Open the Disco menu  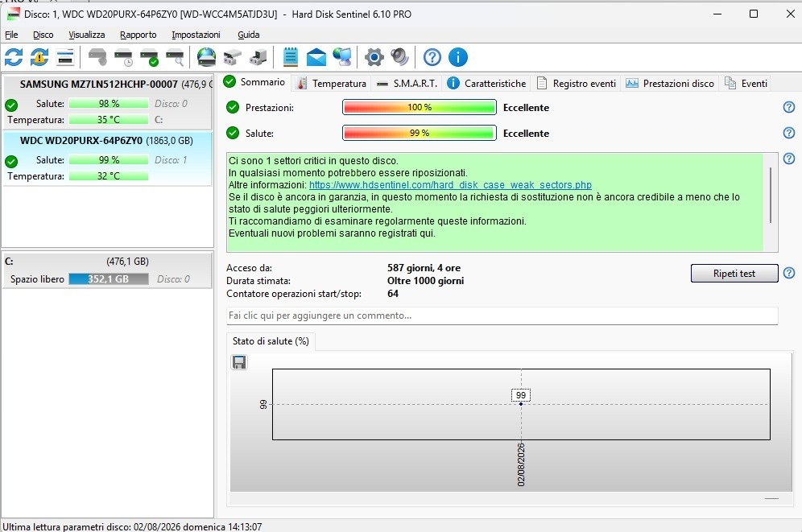(43, 35)
